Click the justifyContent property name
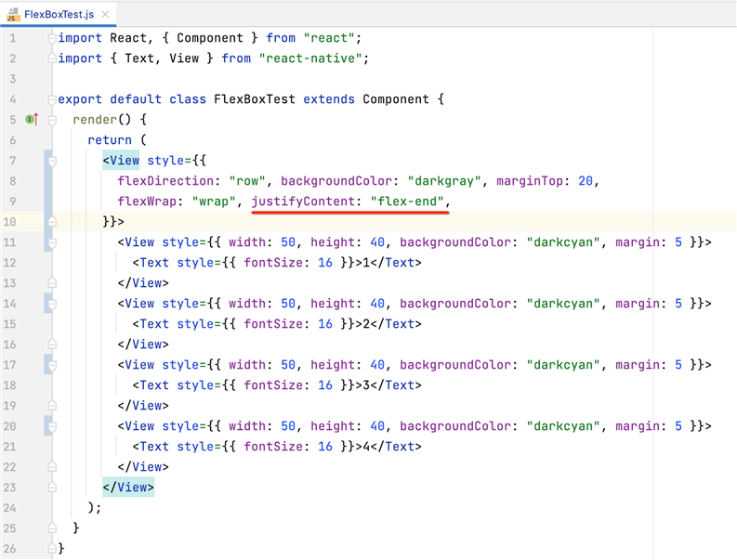 click(x=303, y=202)
